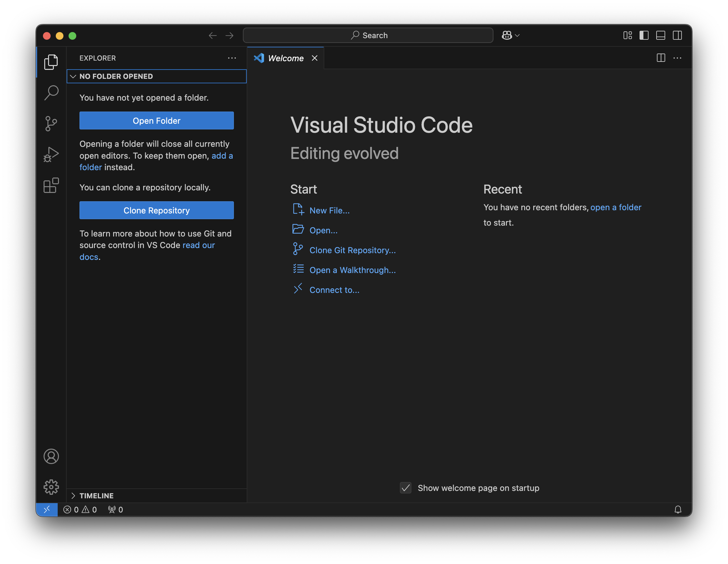
Task: Open the Search view in activity bar
Action: [x=51, y=93]
